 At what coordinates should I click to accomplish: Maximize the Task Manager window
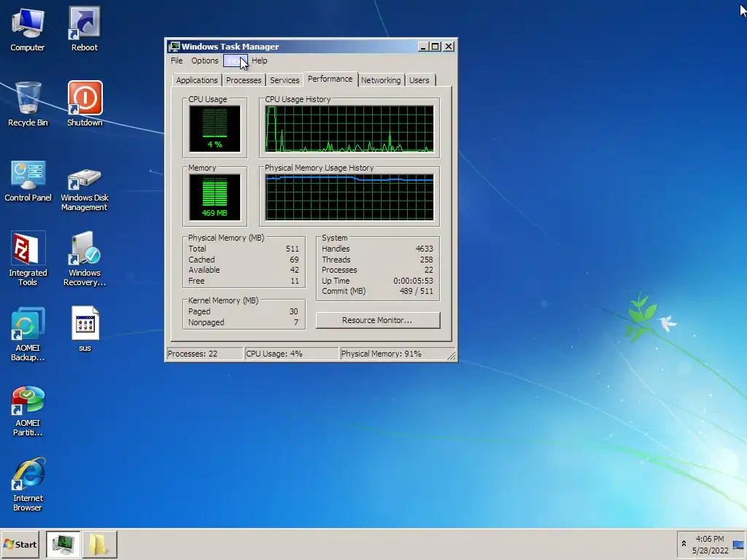[435, 47]
